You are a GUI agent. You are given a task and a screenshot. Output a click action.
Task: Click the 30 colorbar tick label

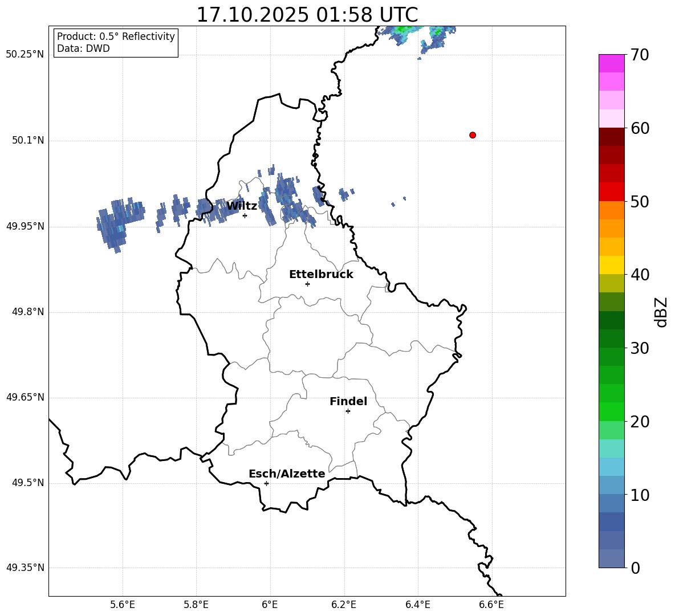pos(640,348)
